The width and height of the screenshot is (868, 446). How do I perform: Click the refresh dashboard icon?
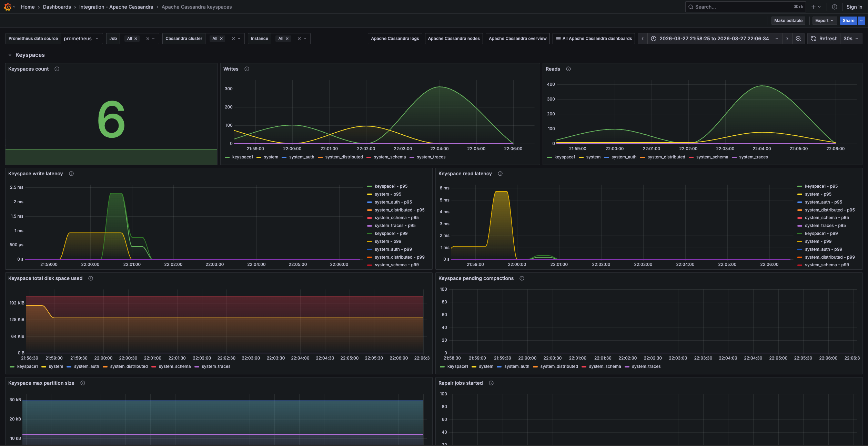pyautogui.click(x=814, y=39)
